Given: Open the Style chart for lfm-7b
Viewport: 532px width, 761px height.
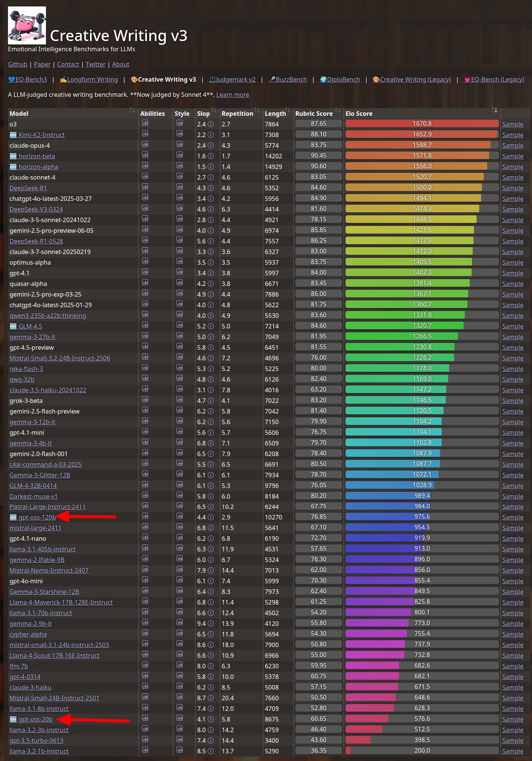Looking at the screenshot, I should tap(180, 665).
